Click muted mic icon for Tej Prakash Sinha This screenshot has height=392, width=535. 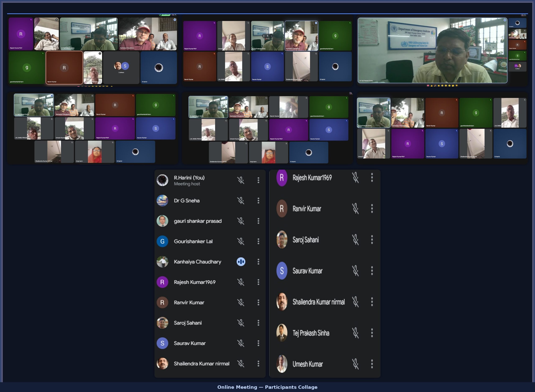tap(355, 333)
